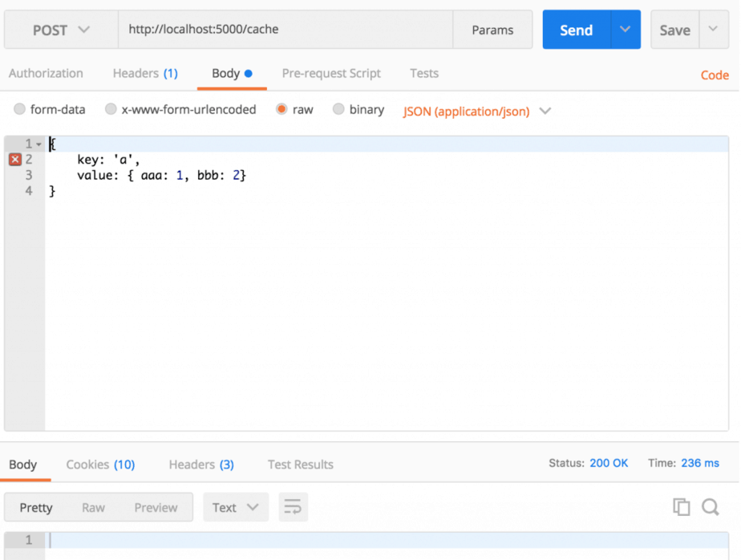Open search in the response body
The width and height of the screenshot is (741, 560).
(710, 507)
